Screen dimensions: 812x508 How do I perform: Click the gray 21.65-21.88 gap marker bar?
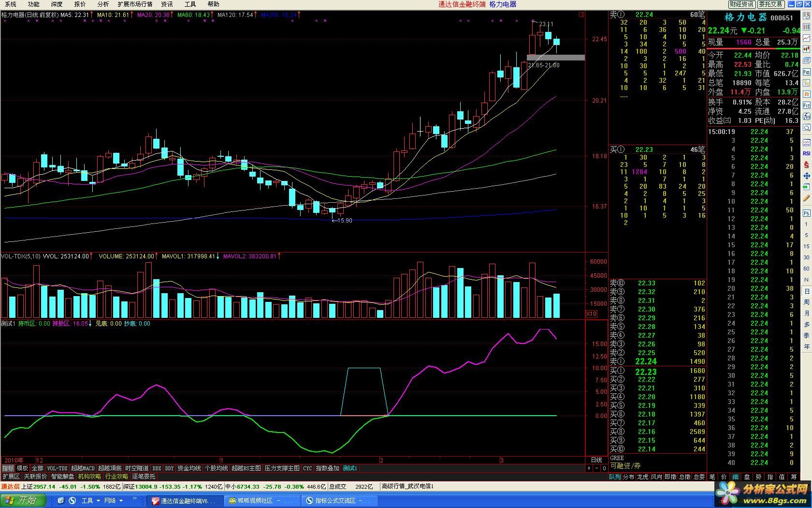click(556, 58)
